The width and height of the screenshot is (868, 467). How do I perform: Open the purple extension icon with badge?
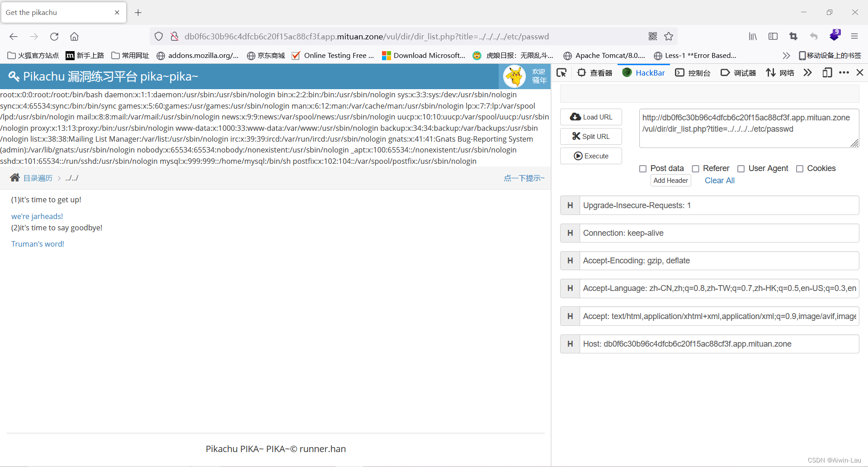[835, 35]
